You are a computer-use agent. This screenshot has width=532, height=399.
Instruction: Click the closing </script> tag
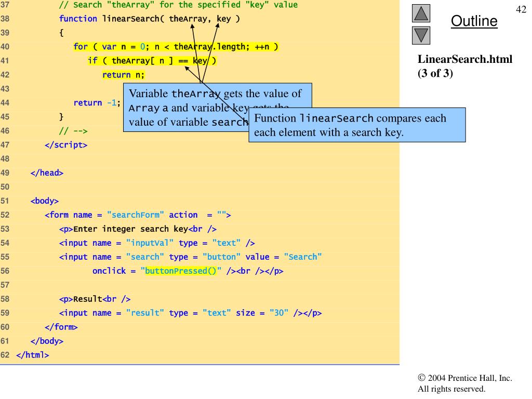pyautogui.click(x=66, y=145)
